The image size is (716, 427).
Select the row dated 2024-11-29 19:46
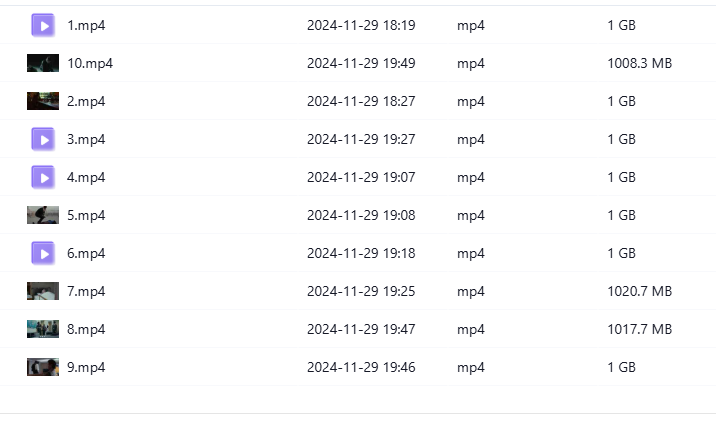pos(358,367)
